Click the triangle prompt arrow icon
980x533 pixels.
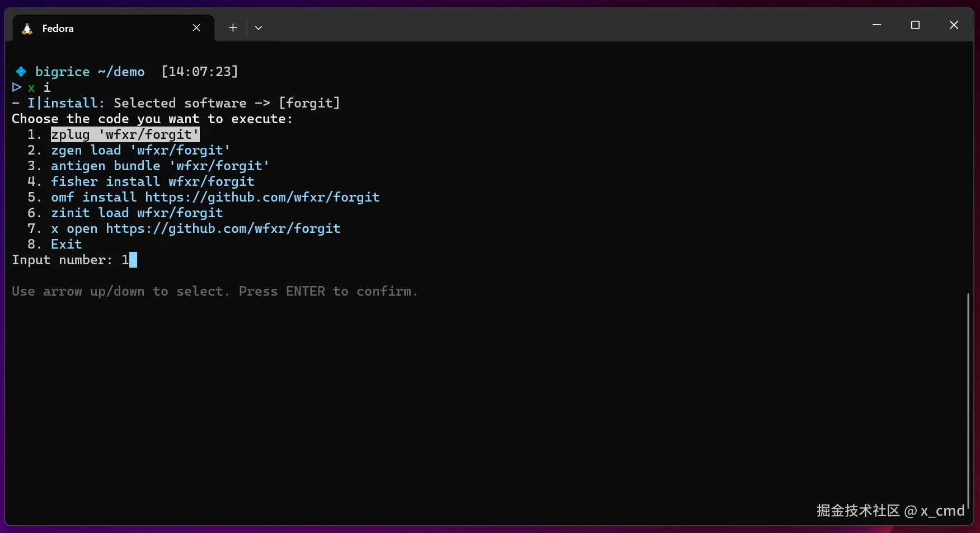click(x=16, y=87)
